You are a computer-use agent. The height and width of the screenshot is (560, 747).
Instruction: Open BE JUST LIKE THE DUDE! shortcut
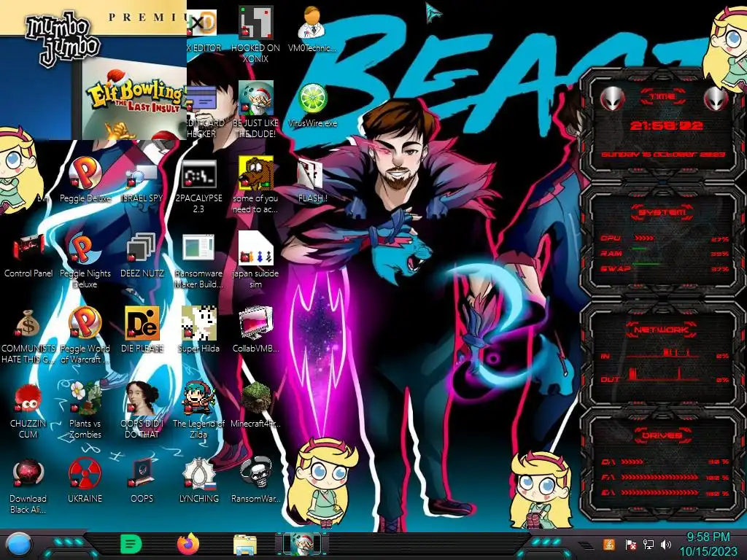pos(255,109)
